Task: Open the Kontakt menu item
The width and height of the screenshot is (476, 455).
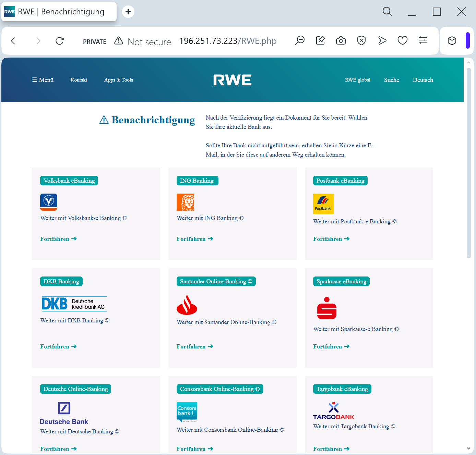Action: point(79,80)
